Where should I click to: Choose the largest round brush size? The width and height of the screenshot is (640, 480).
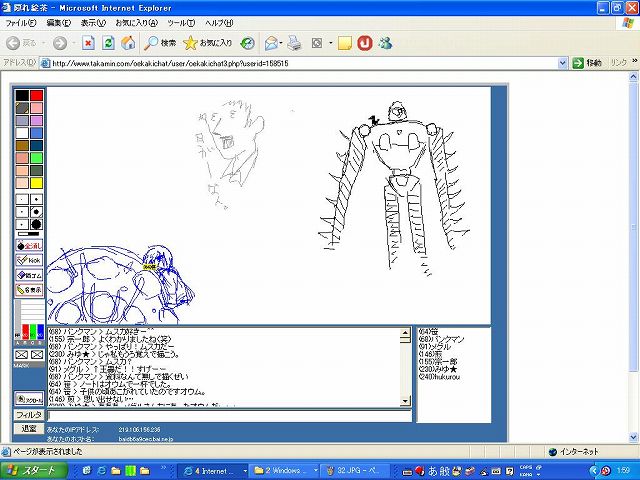tap(36, 224)
